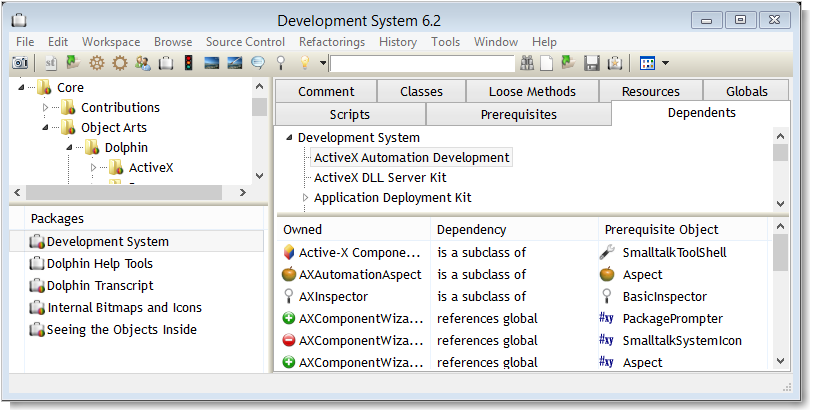820x420 pixels.
Task: Click the briefcase icon in the title bar
Action: [x=19, y=21]
